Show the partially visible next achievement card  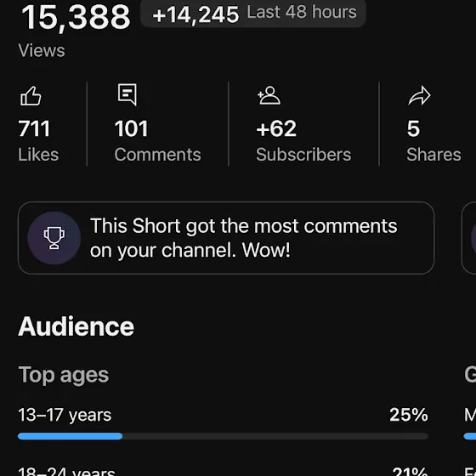[468, 238]
